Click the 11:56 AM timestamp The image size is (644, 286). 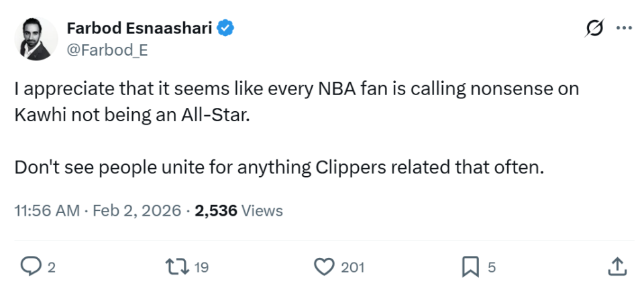click(47, 210)
